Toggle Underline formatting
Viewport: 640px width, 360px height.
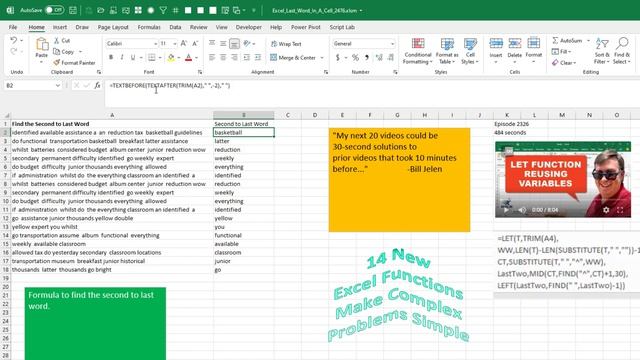(x=133, y=58)
